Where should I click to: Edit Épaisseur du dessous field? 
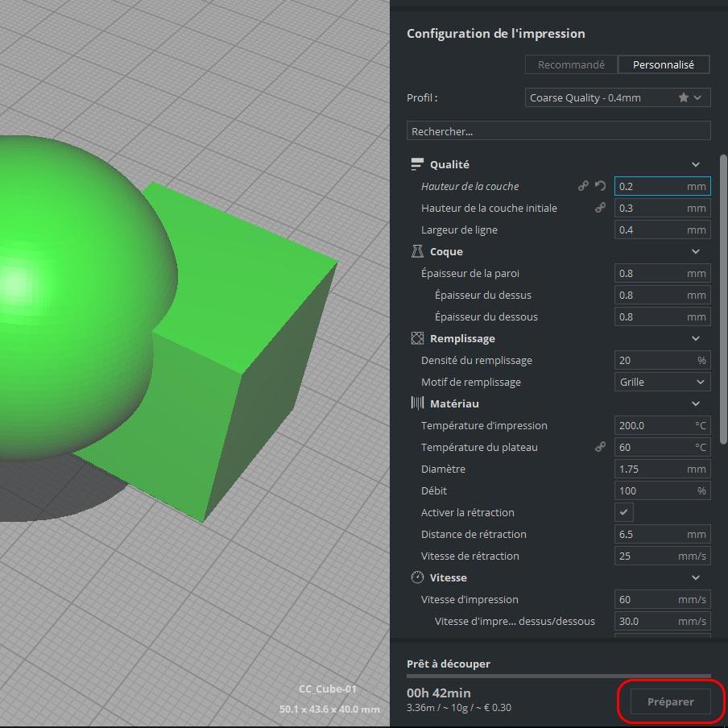tap(662, 316)
